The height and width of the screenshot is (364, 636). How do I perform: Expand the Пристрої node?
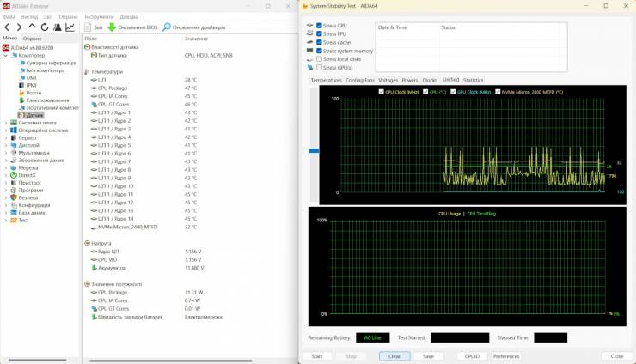(6, 183)
